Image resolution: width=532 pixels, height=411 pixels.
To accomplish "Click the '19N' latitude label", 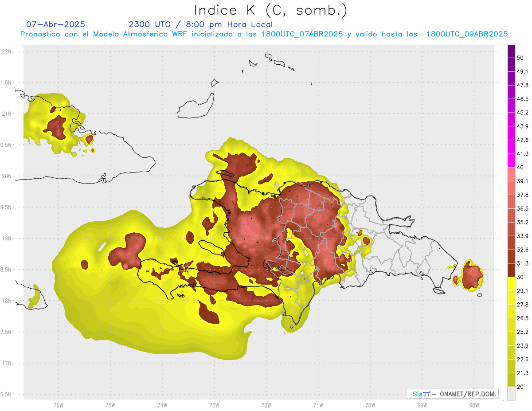I will click(7, 239).
